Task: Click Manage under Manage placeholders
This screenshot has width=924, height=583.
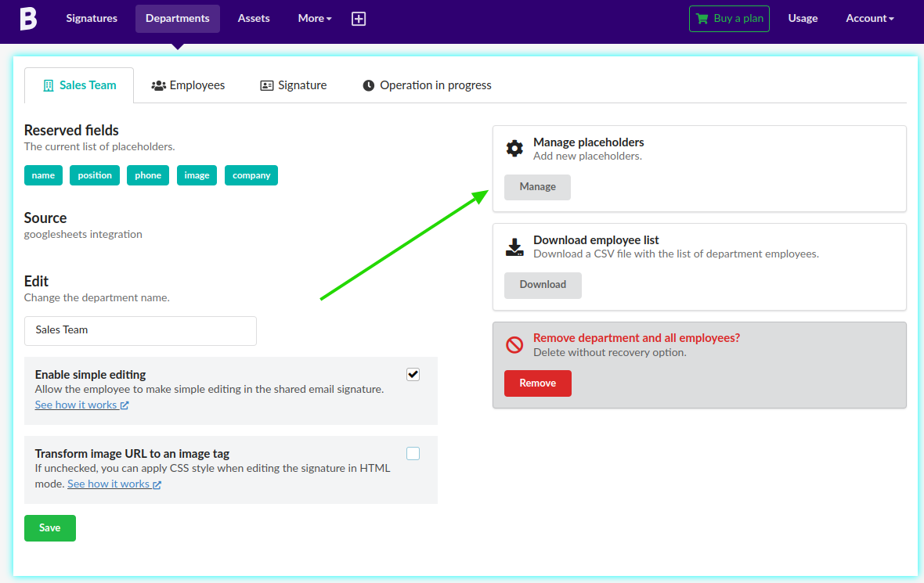Action: click(x=537, y=187)
